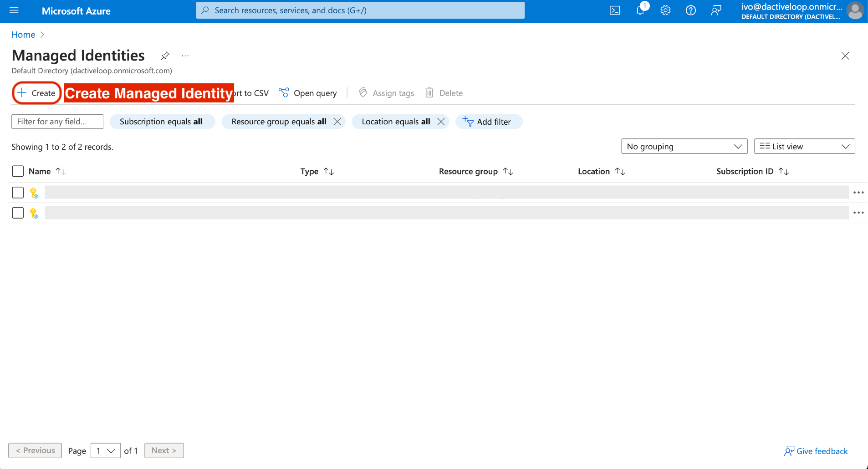The image size is (868, 469).
Task: Open the notifications bell
Action: pyautogui.click(x=640, y=10)
